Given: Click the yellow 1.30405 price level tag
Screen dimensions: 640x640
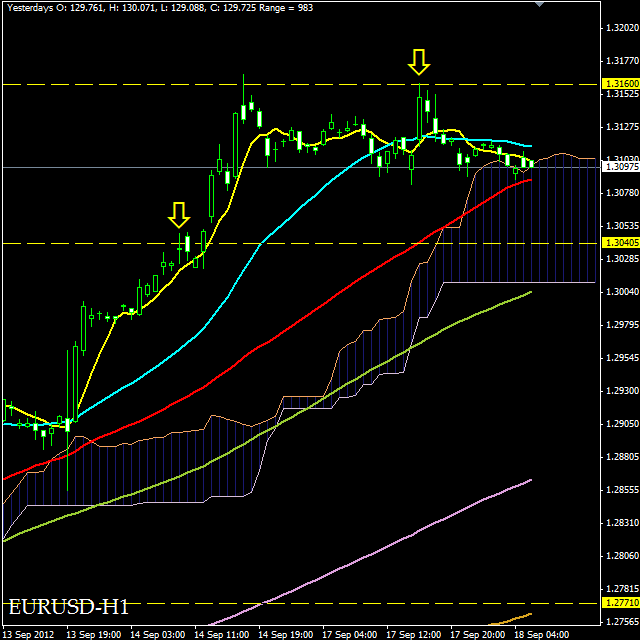Looking at the screenshot, I should 620,243.
